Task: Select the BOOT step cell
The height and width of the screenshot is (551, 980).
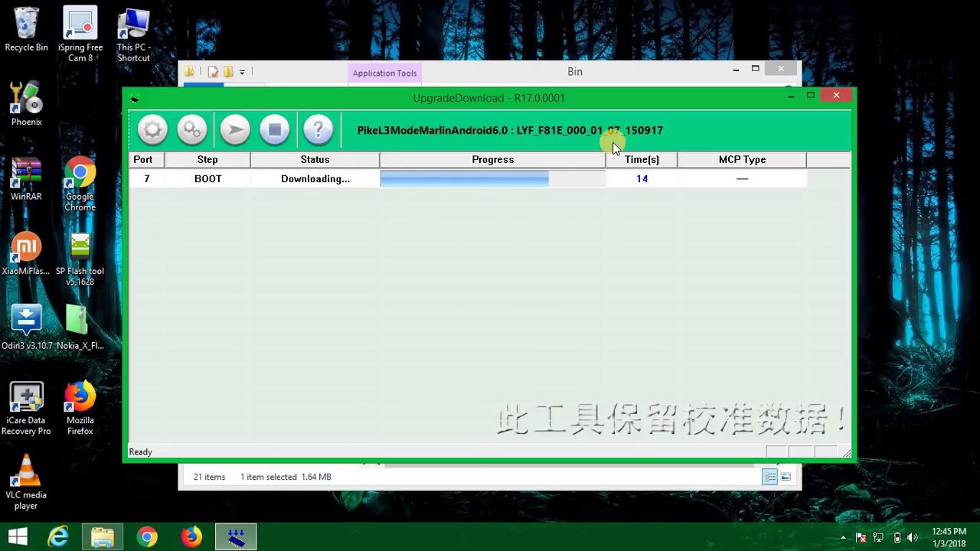Action: (207, 178)
